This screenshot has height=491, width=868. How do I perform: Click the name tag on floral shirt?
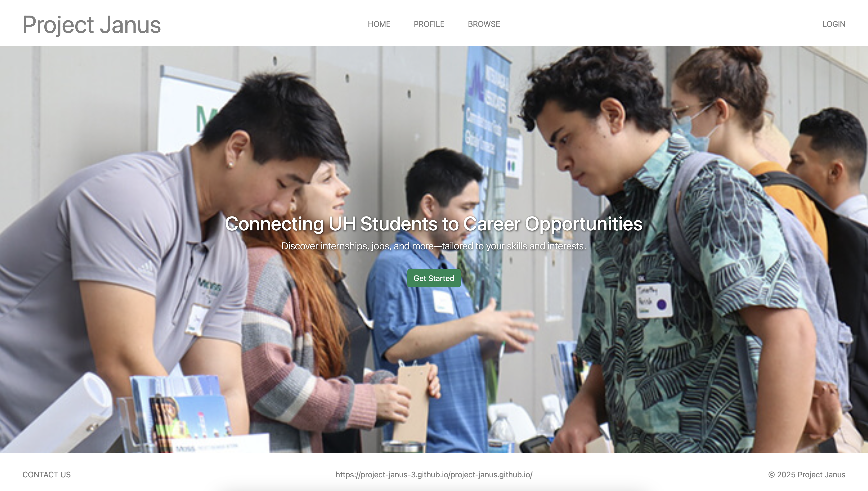point(654,301)
